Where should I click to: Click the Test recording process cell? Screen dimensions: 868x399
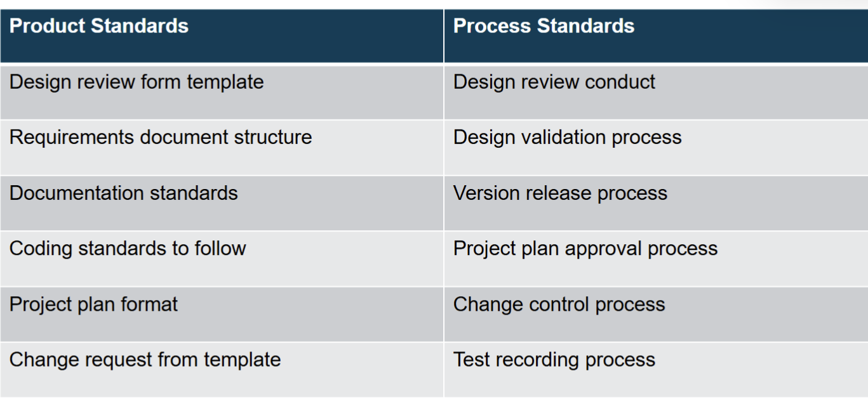[x=656, y=370]
